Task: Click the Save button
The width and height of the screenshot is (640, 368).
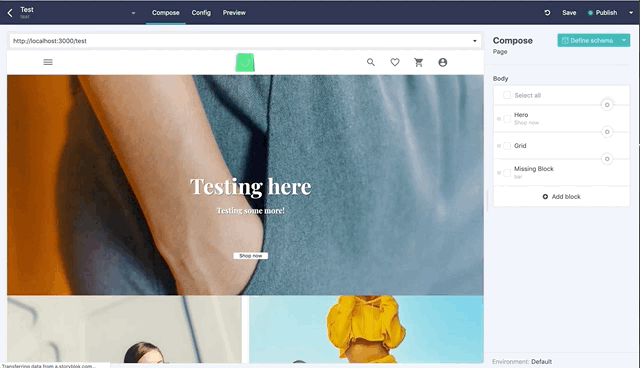Action: click(569, 13)
